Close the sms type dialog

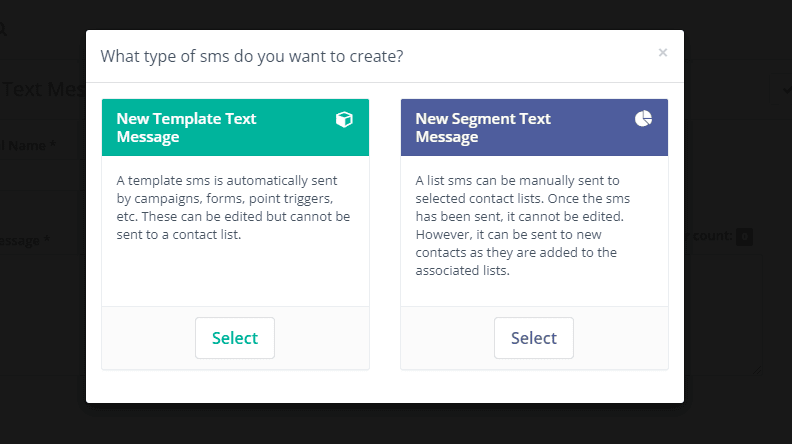[x=663, y=53]
